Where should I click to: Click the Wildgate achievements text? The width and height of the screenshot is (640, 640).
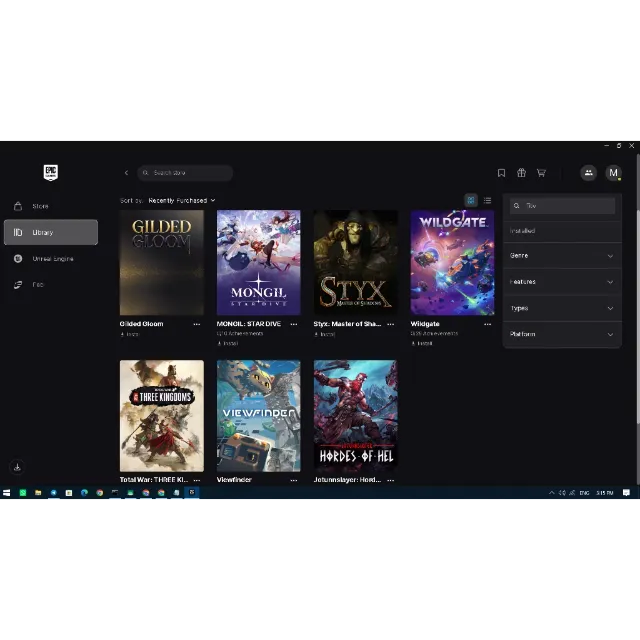tap(434, 333)
